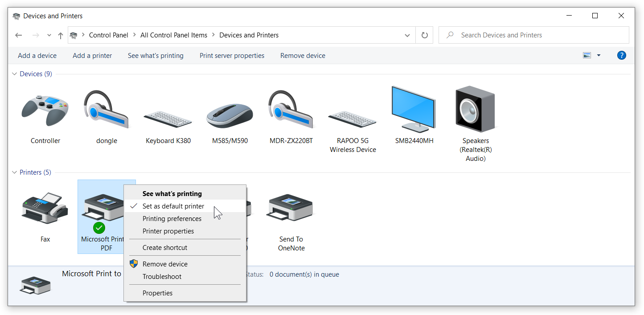Open the Help question mark icon
644x315 pixels.
pyautogui.click(x=621, y=56)
